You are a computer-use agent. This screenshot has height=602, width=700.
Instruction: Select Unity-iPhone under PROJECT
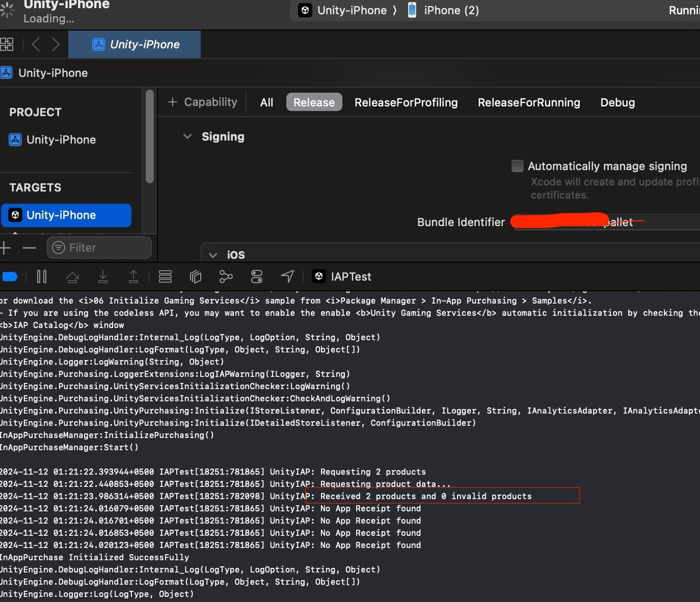[x=61, y=140]
